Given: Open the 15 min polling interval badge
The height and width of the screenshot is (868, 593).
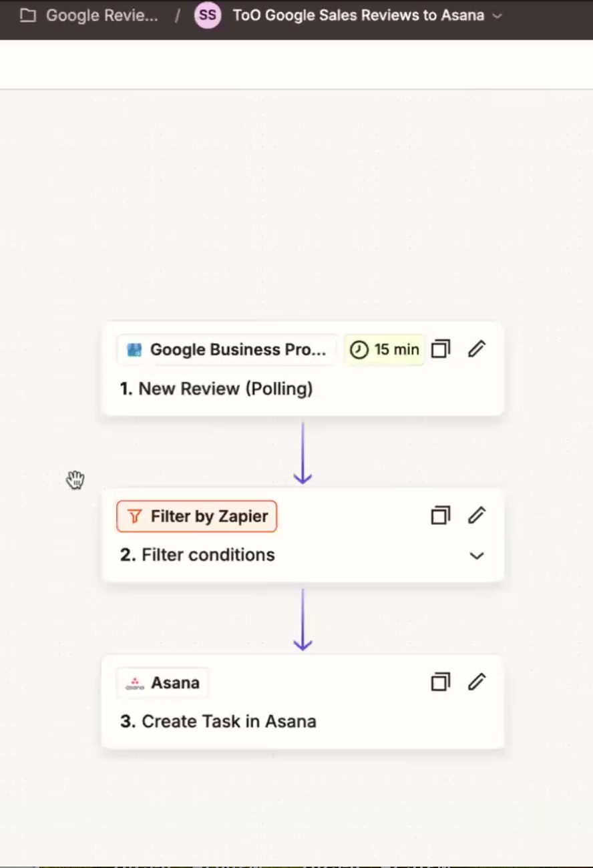Looking at the screenshot, I should coord(385,349).
